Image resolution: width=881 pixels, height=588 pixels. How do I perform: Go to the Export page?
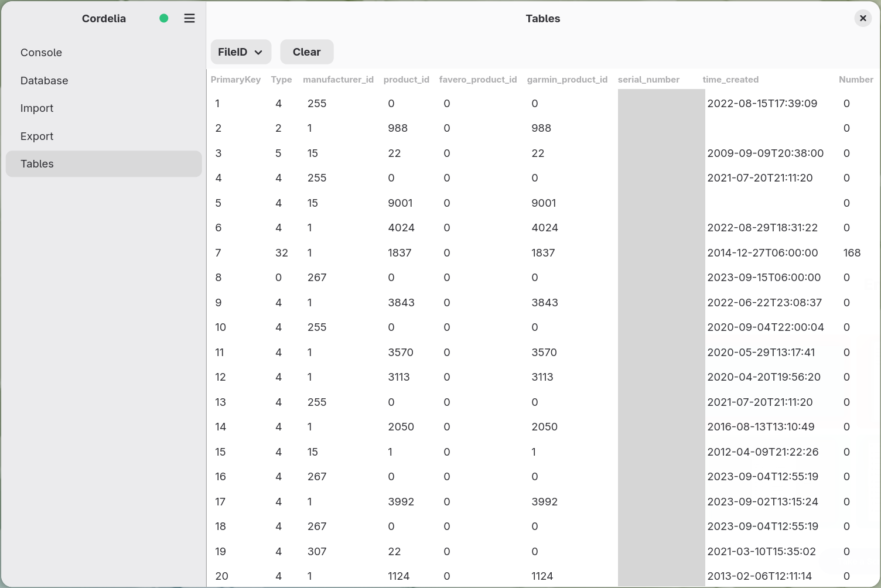(x=104, y=136)
